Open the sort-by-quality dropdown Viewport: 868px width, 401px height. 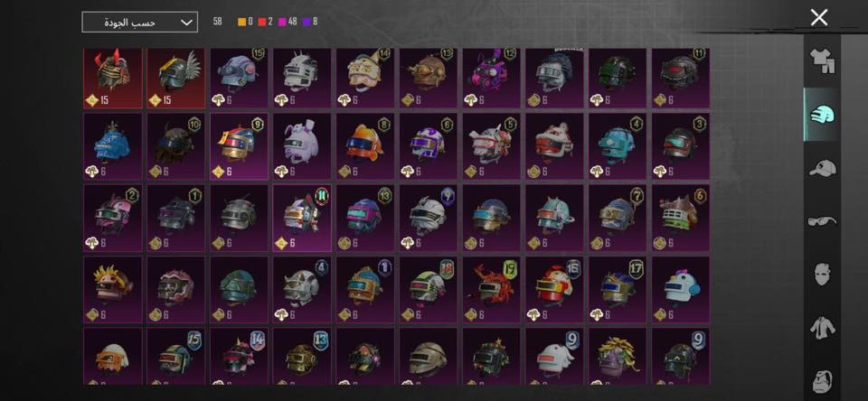(x=139, y=22)
